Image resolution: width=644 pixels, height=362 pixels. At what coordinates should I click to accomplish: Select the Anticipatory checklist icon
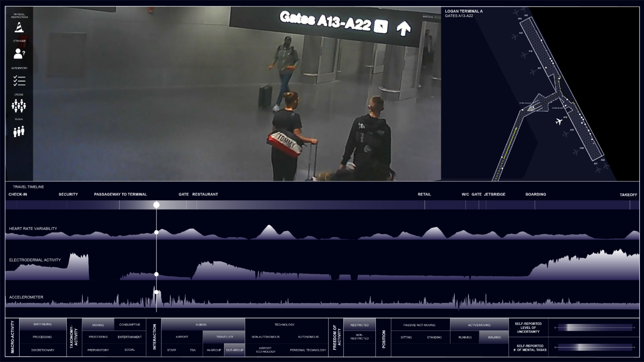[x=19, y=80]
